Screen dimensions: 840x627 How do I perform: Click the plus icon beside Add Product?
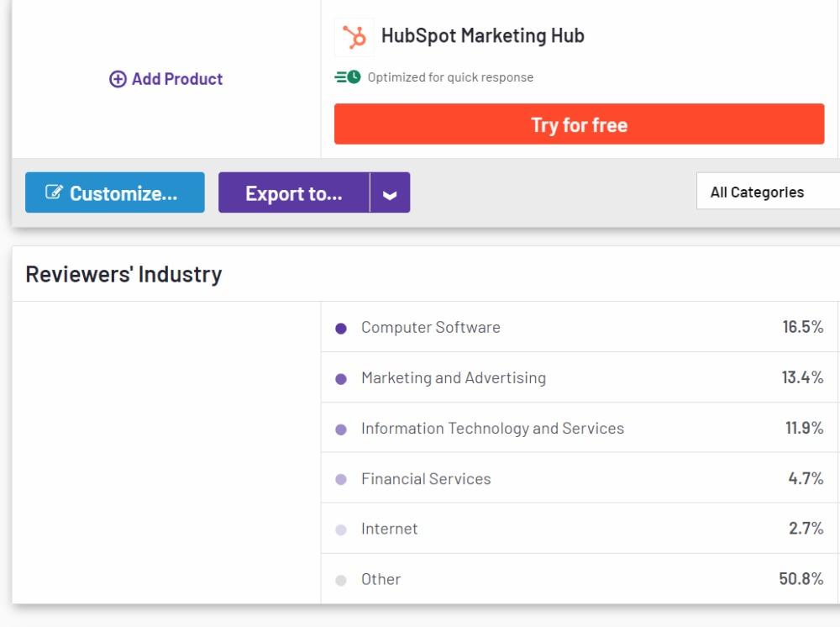[118, 79]
